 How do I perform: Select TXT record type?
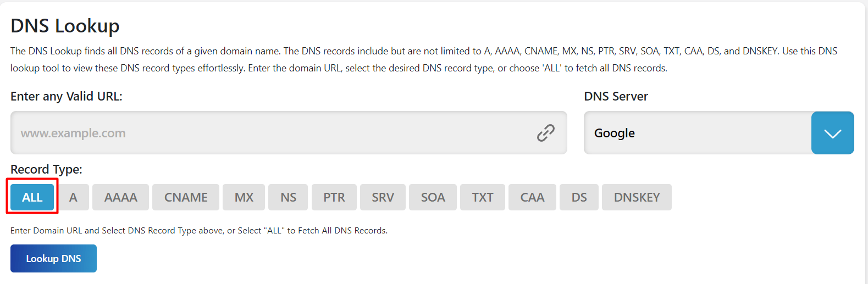click(482, 197)
